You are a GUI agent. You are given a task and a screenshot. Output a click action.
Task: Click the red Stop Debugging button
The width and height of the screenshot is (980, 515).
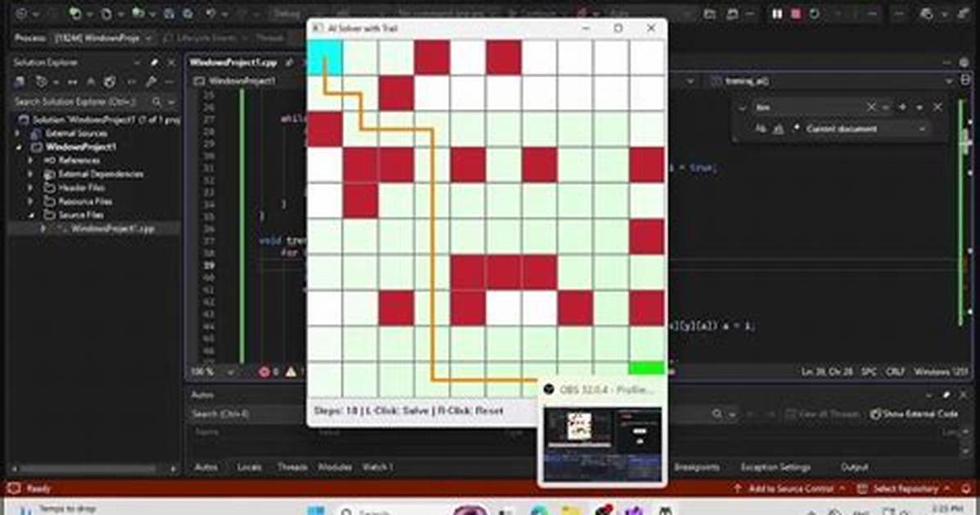pyautogui.click(x=796, y=13)
